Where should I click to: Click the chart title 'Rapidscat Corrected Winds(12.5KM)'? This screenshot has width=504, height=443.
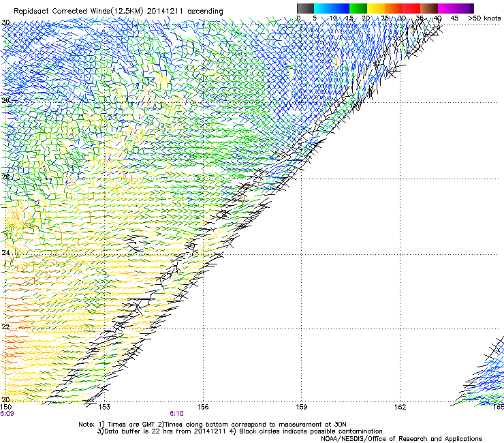click(78, 12)
